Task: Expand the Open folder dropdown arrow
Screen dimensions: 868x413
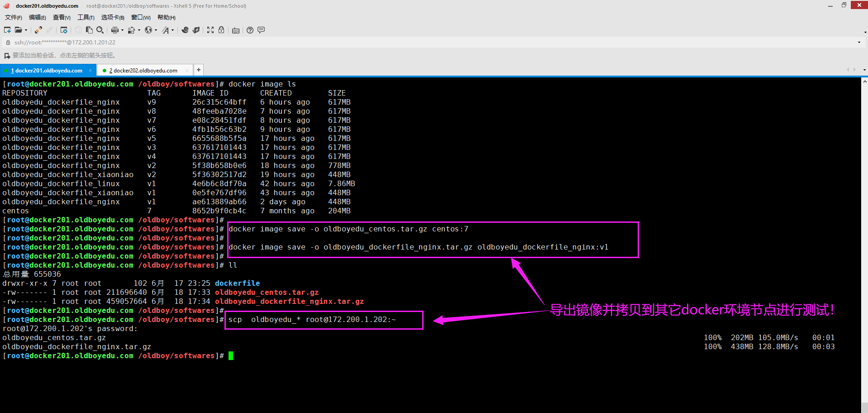Action: 26,30
